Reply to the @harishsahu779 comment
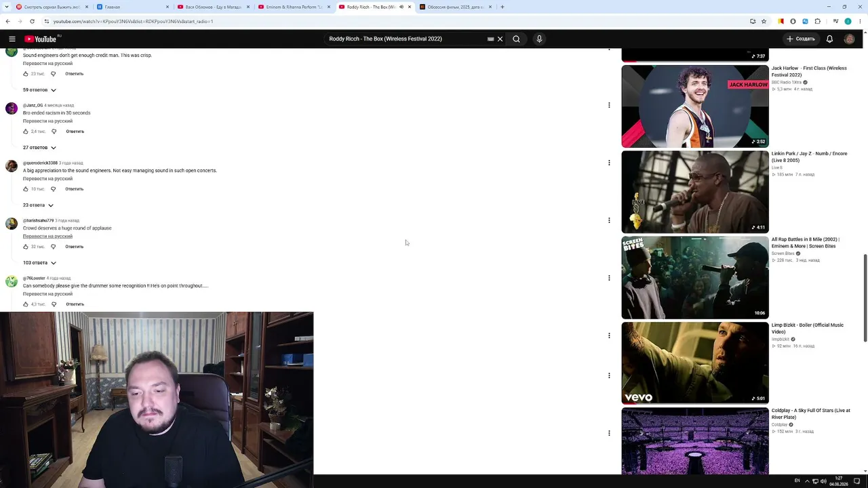868x488 pixels. pyautogui.click(x=74, y=247)
